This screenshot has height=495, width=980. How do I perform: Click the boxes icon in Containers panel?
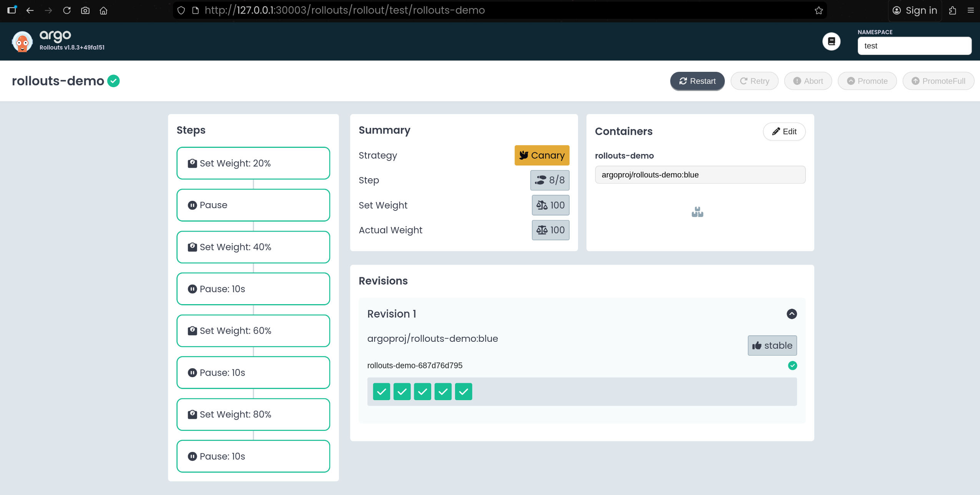click(x=697, y=212)
